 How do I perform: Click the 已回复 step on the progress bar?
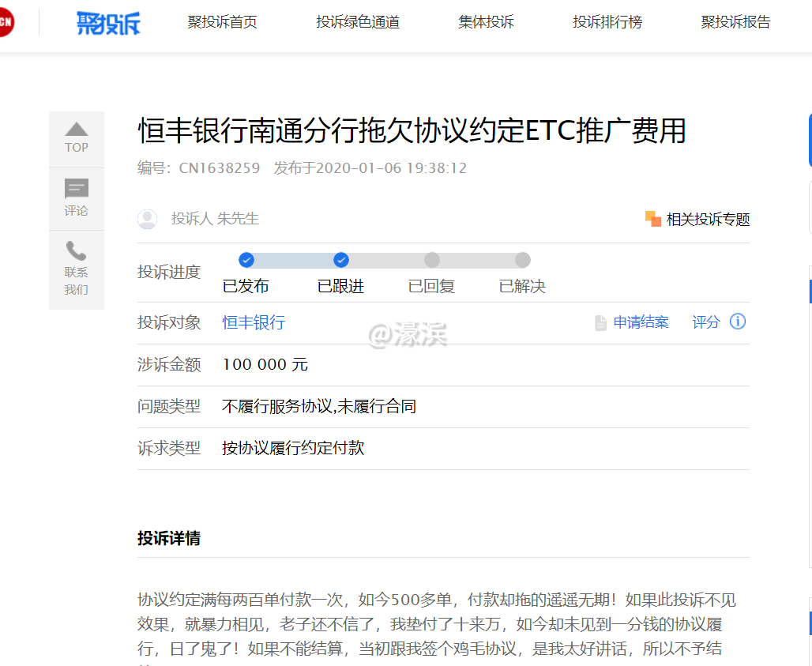click(431, 259)
